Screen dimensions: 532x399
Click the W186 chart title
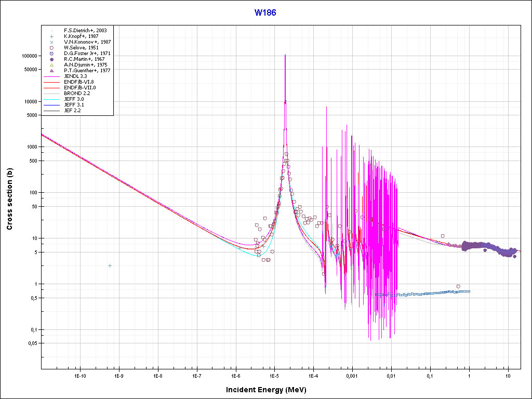pos(265,12)
